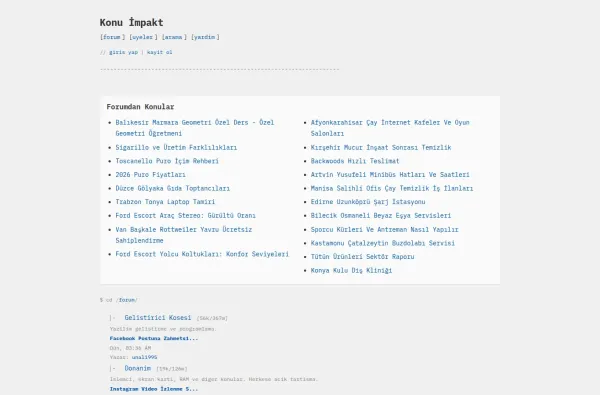
Task: Select the [arama] navigation item
Action: click(x=174, y=37)
